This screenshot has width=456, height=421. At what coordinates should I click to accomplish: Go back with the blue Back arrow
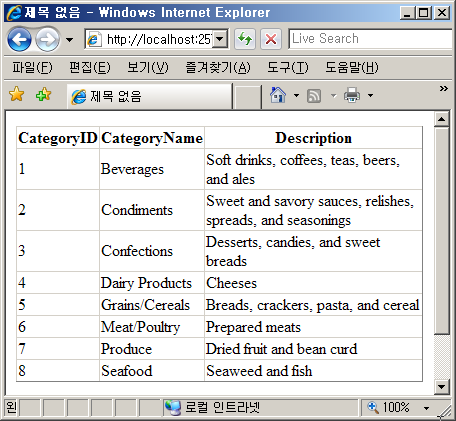tap(19, 39)
